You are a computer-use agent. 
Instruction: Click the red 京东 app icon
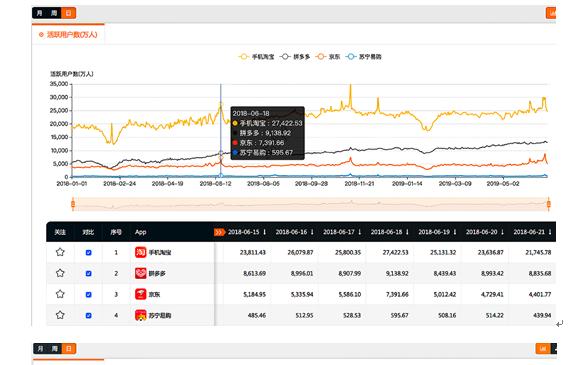click(x=140, y=294)
